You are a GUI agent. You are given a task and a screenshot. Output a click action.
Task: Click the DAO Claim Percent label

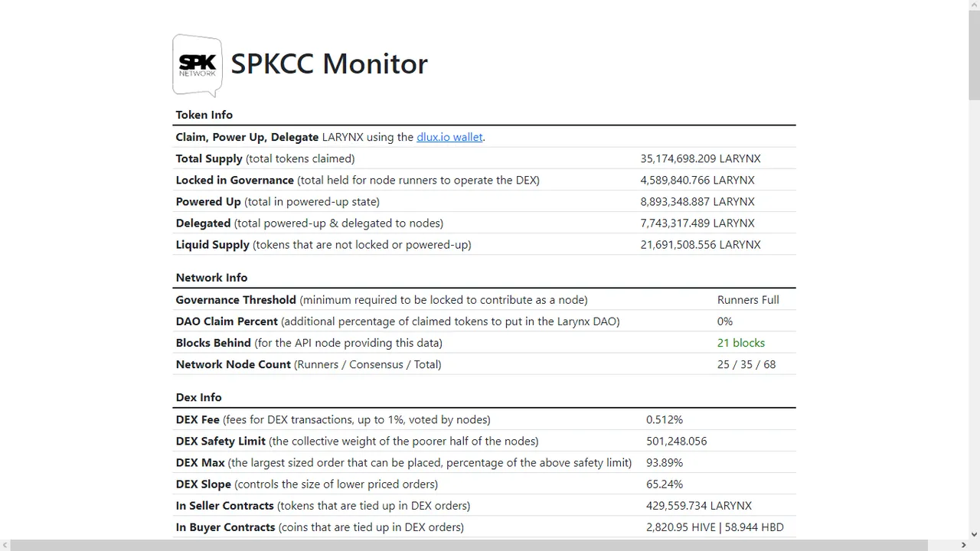pos(227,321)
